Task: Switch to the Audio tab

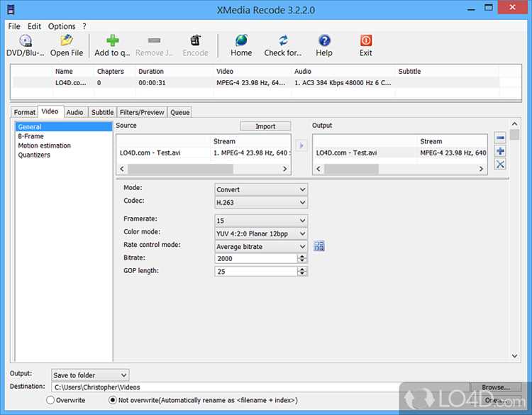Action: 74,112
